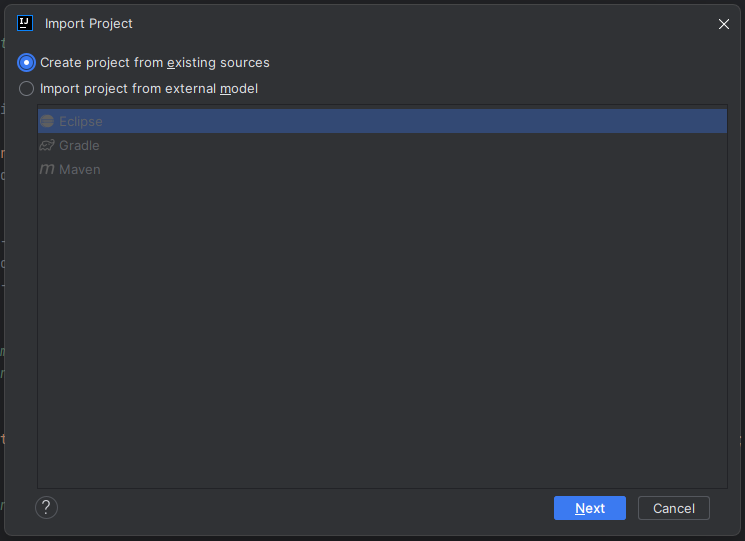Image resolution: width=745 pixels, height=541 pixels.
Task: Click the 'Import Project' dialog title text
Action: 89,23
